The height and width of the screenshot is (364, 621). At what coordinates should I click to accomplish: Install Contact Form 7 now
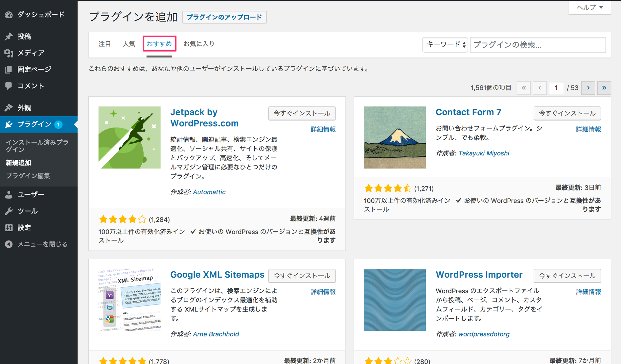tap(567, 113)
